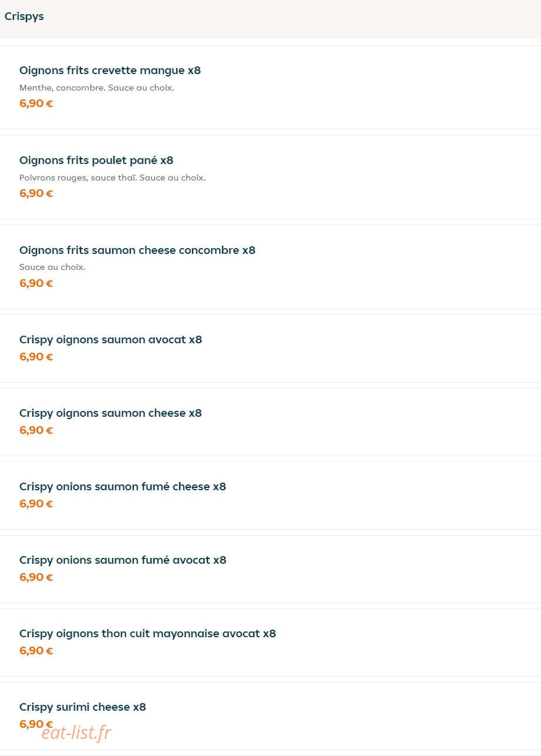Select price of Oignons frits saumon cheese concombre
This screenshot has width=541, height=756.
coord(36,283)
